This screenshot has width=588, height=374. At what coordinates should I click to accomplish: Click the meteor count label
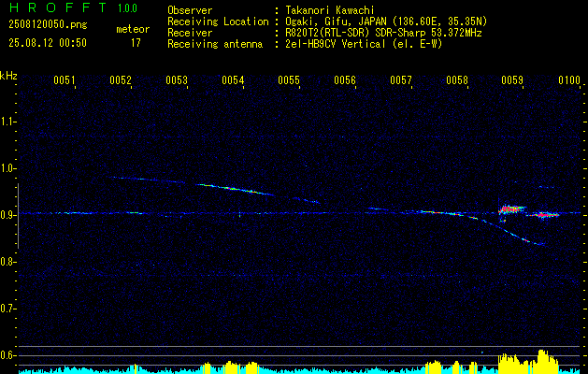click(133, 29)
